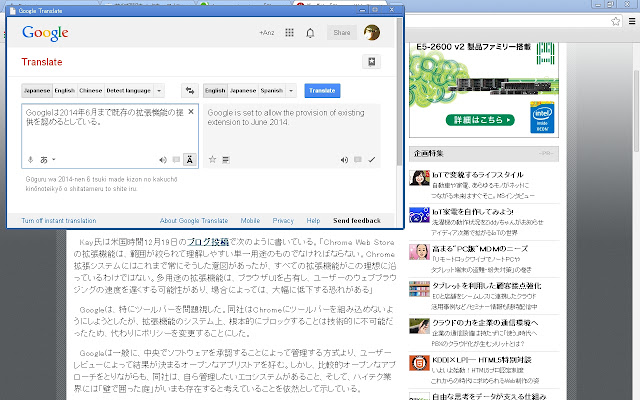640x400 pixels.
Task: Listen to the source text speaker icon
Action: [x=163, y=160]
